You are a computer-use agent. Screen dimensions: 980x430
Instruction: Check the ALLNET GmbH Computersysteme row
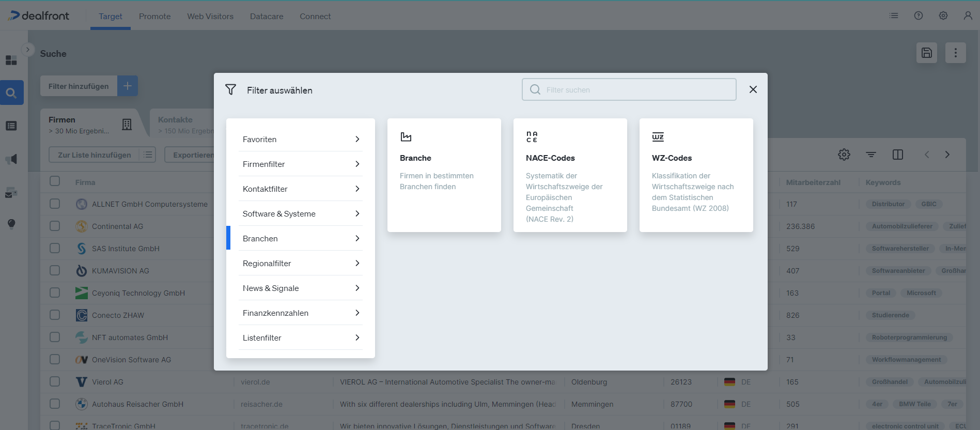(x=55, y=204)
